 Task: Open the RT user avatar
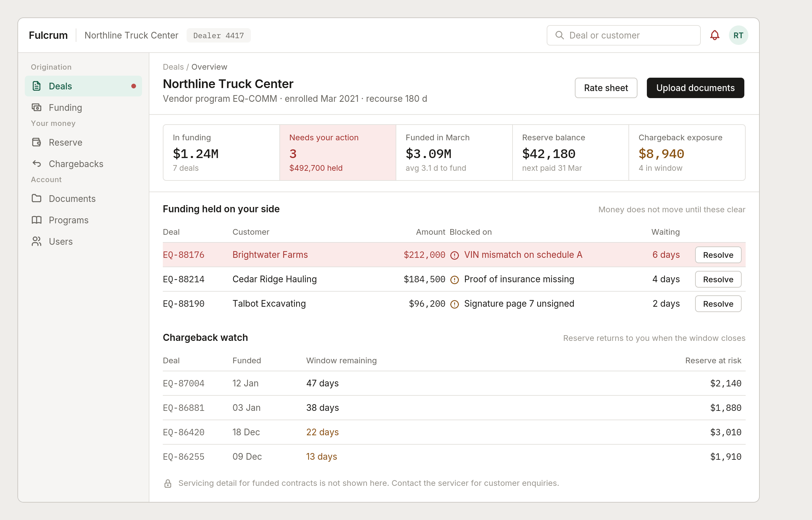click(x=738, y=35)
